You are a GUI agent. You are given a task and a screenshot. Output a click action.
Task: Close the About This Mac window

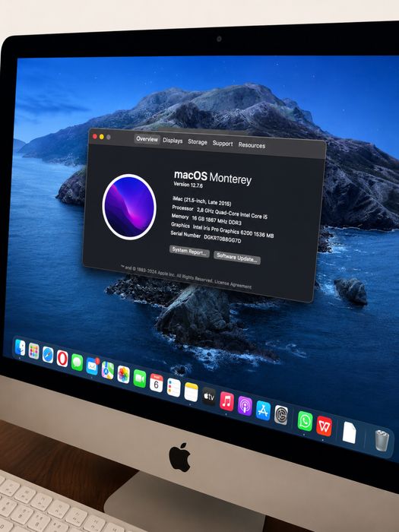click(x=95, y=136)
